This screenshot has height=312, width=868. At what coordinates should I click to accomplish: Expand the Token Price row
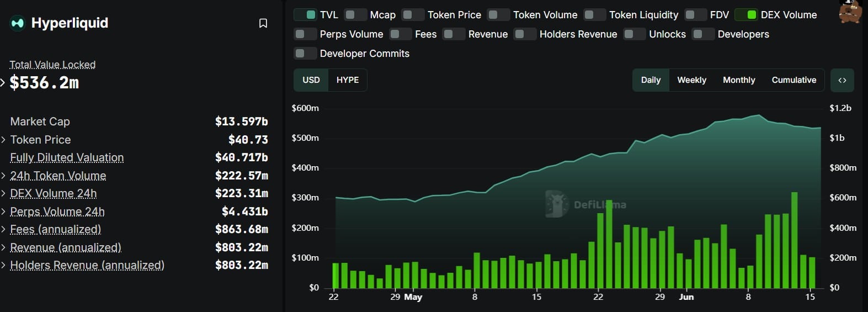pos(135,140)
